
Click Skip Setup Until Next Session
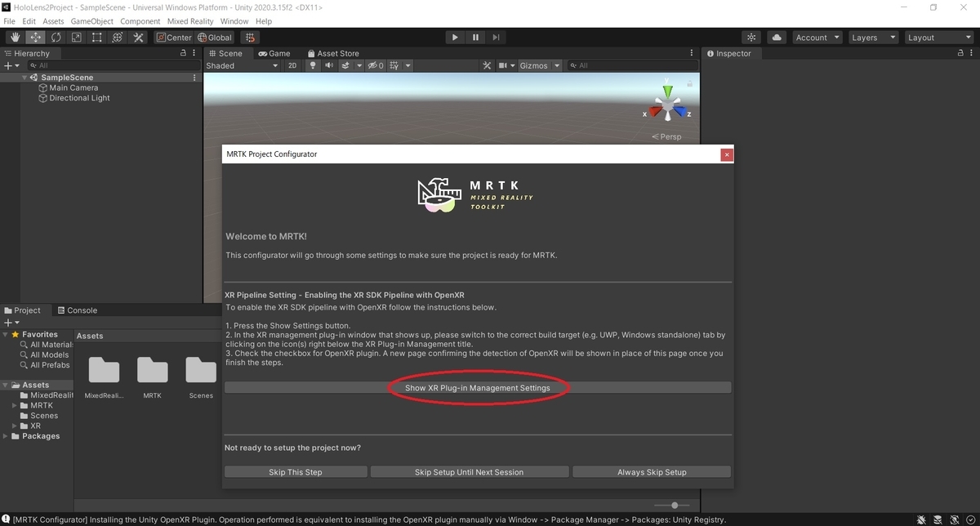[470, 472]
